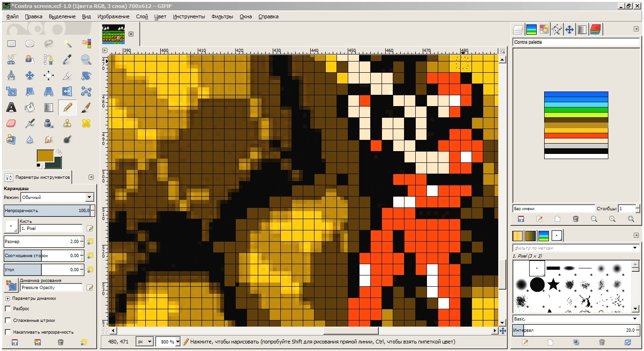This screenshot has height=351, width=644.
Task: Open the brushes dock configuration menu arrow
Action: 636,235
